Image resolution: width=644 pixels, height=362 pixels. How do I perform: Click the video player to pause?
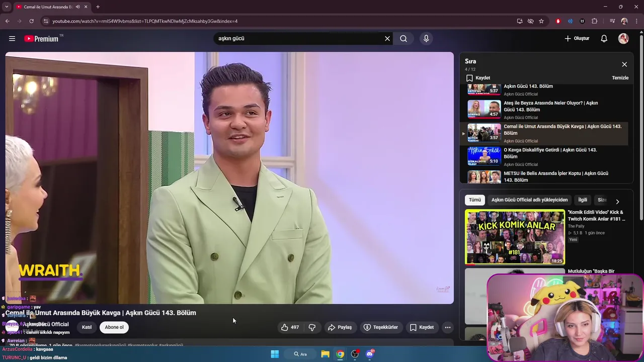(x=229, y=178)
